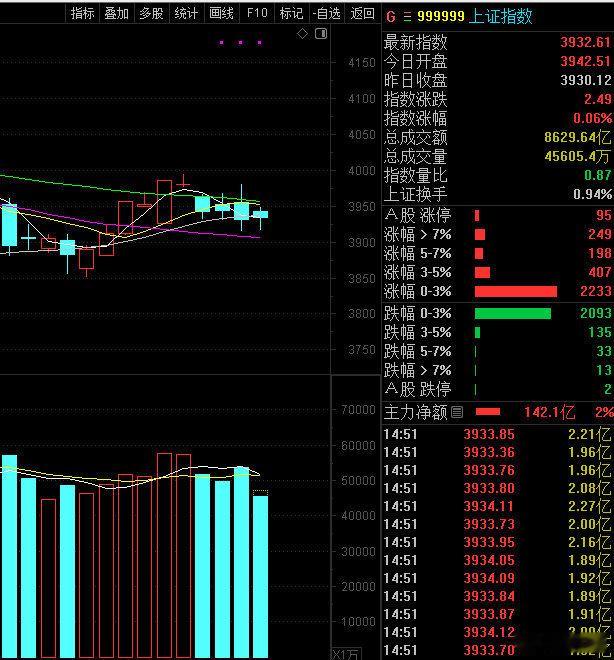The height and width of the screenshot is (660, 614).
Task: Click the latest candlestick on the chart
Action: [x=260, y=215]
